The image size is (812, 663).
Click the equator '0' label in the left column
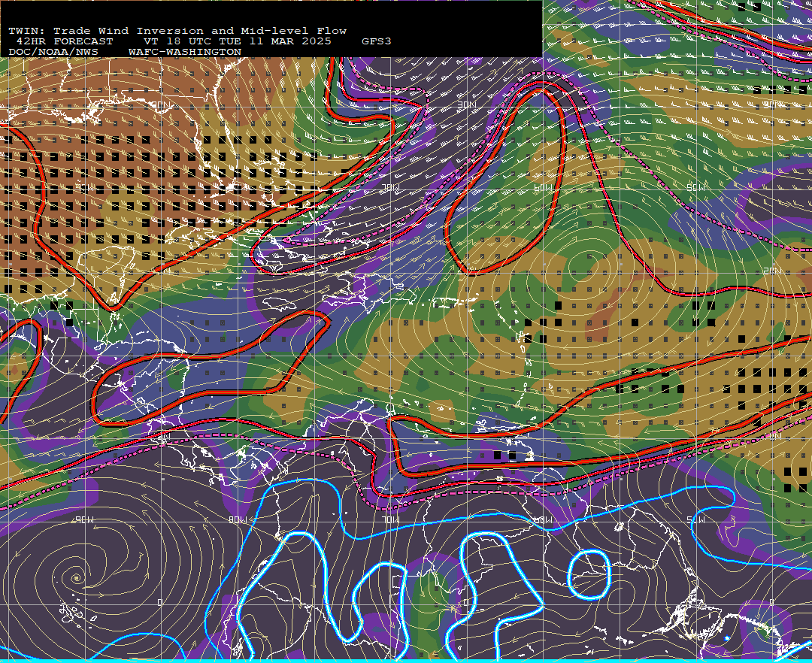point(160,603)
